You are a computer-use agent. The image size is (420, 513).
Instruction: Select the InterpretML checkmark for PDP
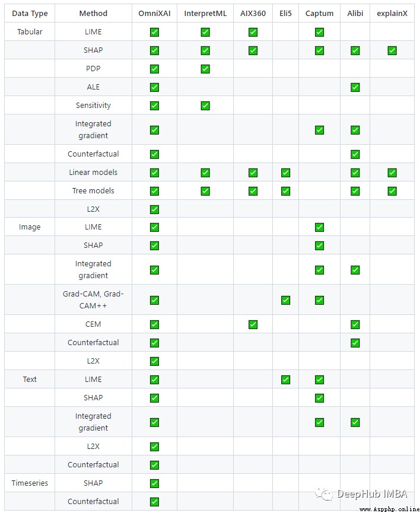coord(205,69)
